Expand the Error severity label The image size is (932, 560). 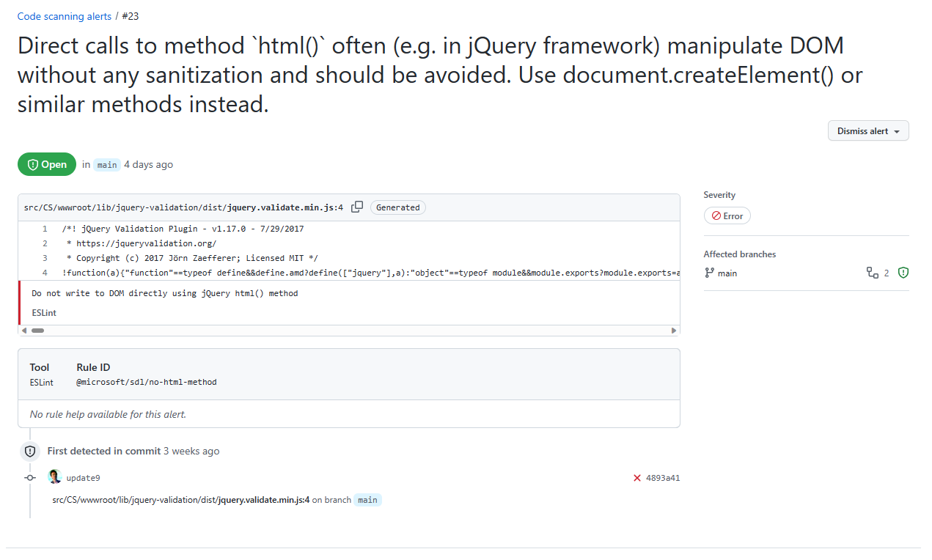(x=727, y=215)
